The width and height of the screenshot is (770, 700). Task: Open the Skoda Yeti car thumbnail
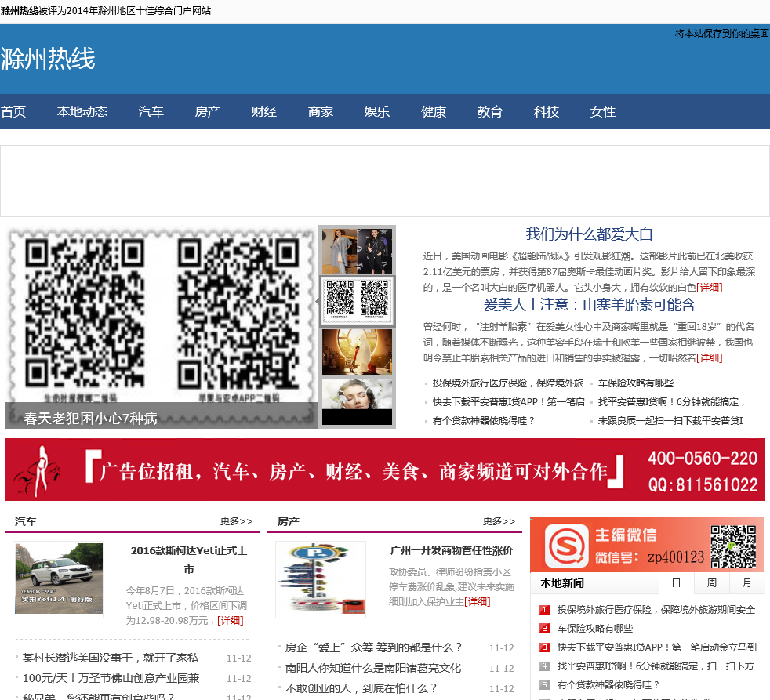pyautogui.click(x=59, y=578)
